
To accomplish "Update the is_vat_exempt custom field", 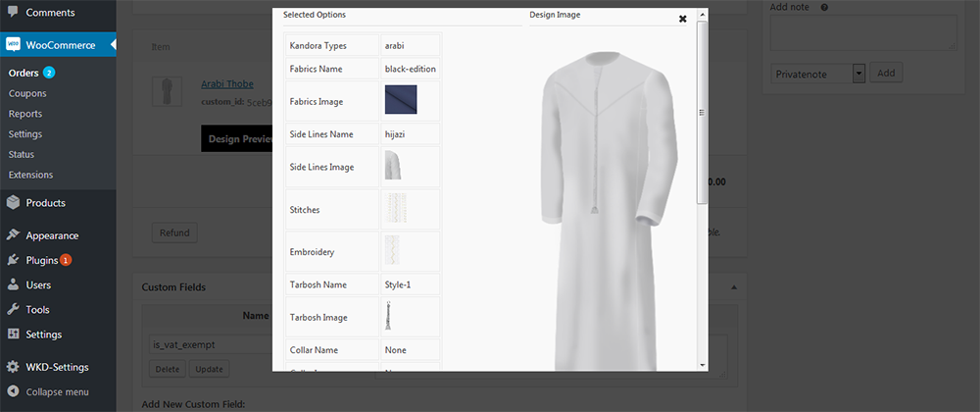I will coord(209,369).
